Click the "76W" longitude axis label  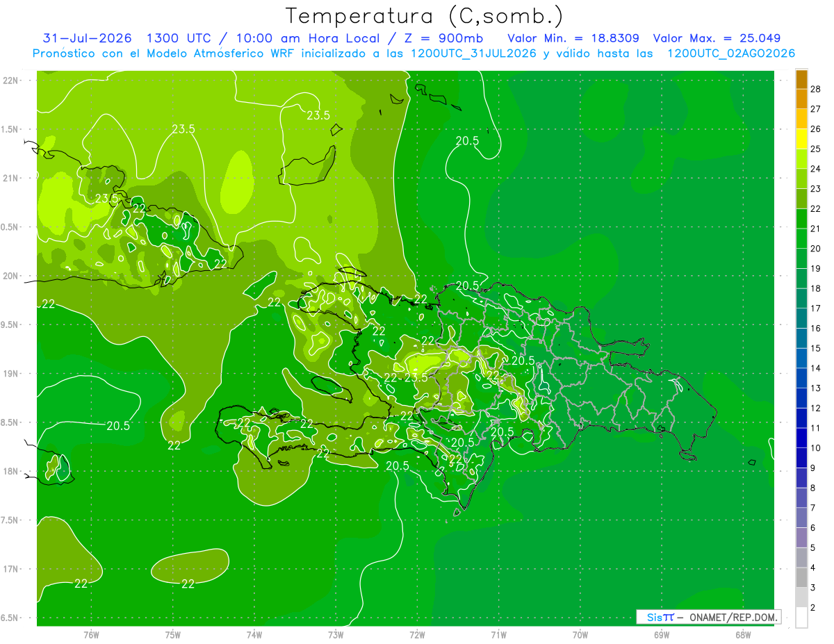coord(91,634)
